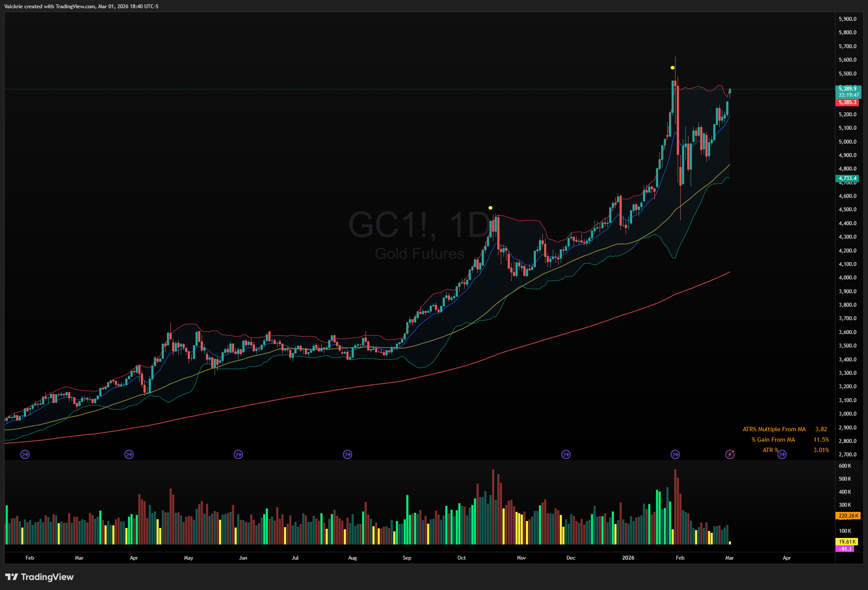The height and width of the screenshot is (590, 868).
Task: Click the rollover icon below ATR % label
Action: [x=782, y=454]
